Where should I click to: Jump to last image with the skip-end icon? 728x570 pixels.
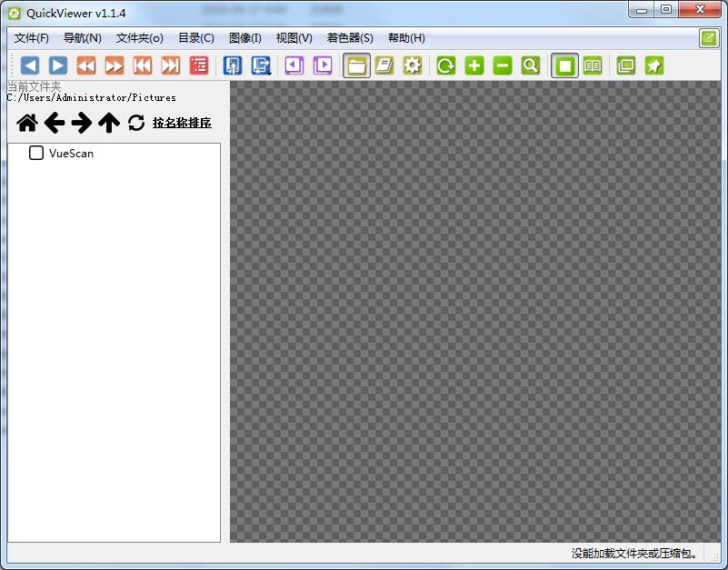[171, 65]
